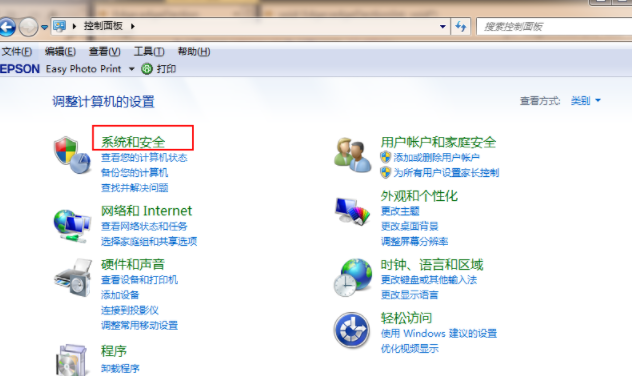
Task: Open the 编辑(E) menu
Action: tap(60, 52)
